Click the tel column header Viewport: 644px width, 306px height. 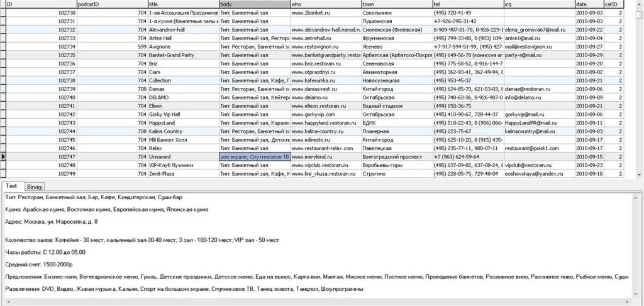[468, 4]
